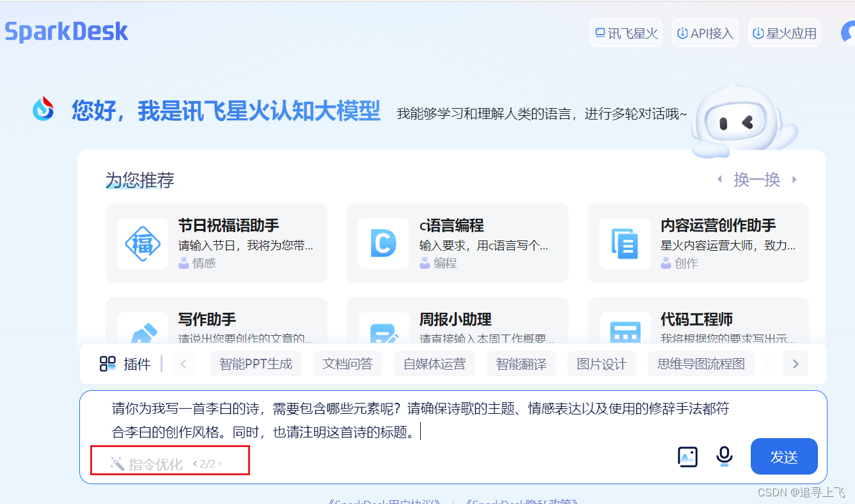Viewport: 855px width, 504px height.
Task: Click the image upload icon
Action: 687,457
